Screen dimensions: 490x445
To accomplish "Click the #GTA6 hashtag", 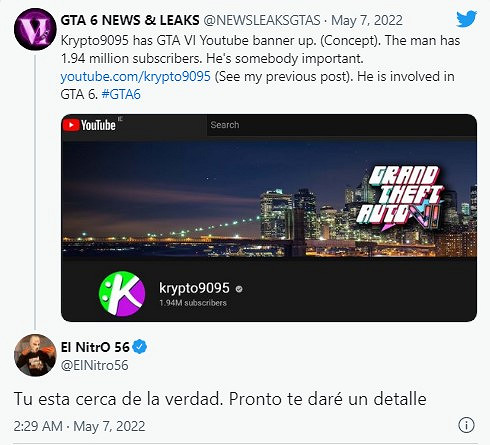I will (121, 94).
